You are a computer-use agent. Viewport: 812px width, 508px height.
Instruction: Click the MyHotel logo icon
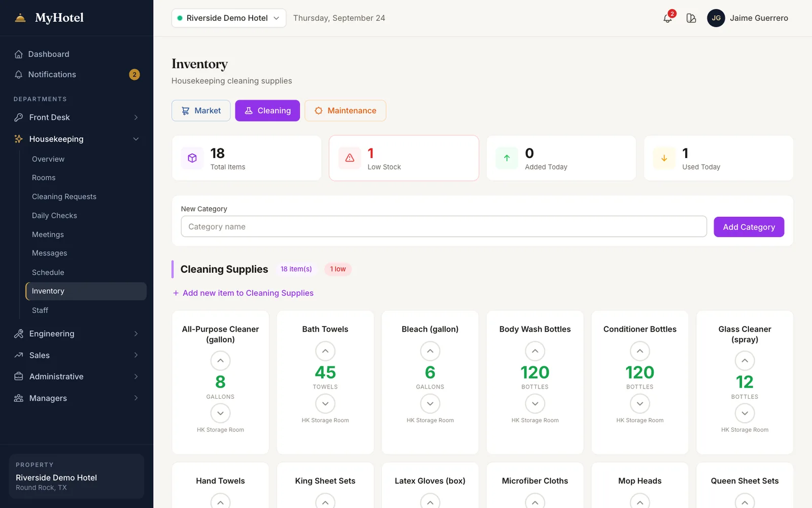click(x=20, y=18)
